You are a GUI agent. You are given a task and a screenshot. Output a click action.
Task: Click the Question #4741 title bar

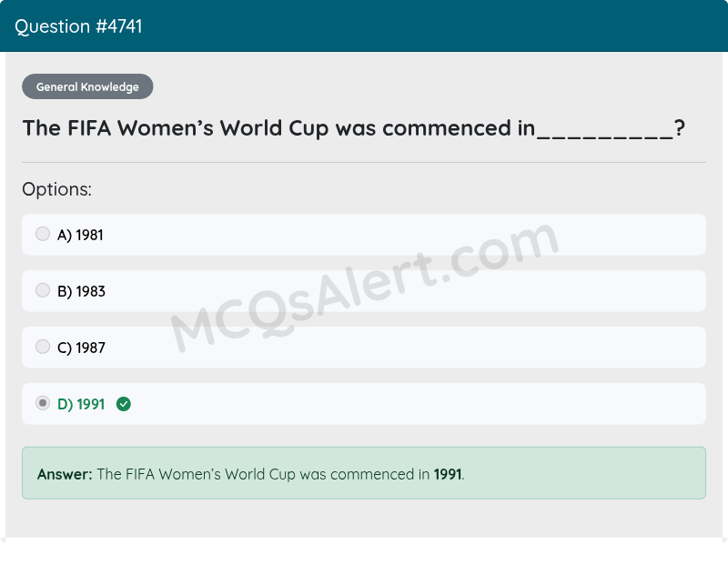point(77,25)
